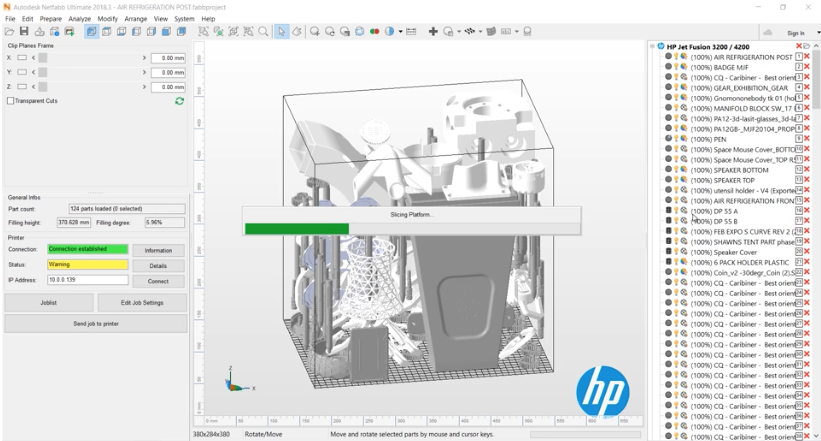
Task: Open the display mode dropdown arrow beside half-circle icon
Action: tap(401, 32)
